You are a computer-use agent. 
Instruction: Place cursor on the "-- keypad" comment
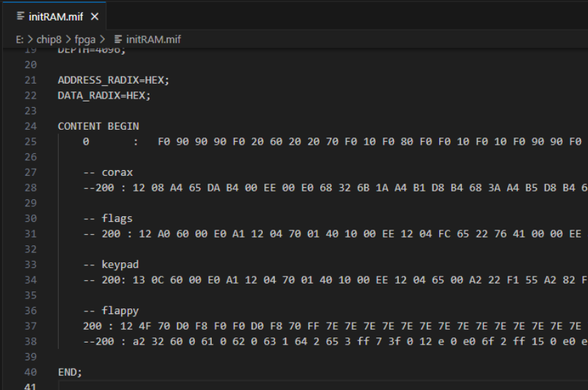(x=111, y=264)
